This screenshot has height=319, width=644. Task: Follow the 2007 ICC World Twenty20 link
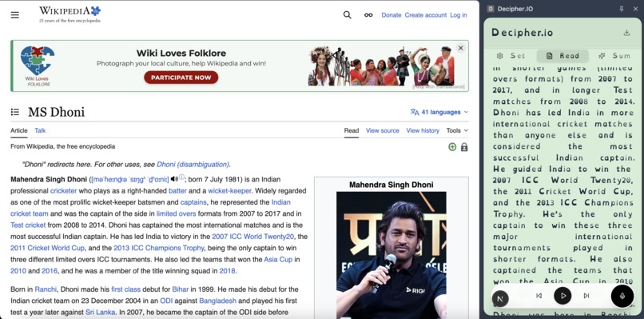pos(253,237)
